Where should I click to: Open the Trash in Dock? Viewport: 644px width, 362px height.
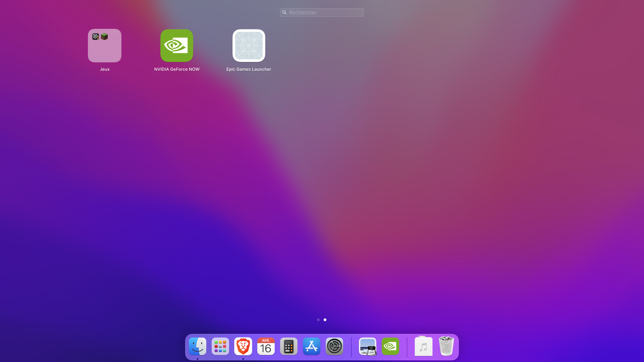point(446,346)
